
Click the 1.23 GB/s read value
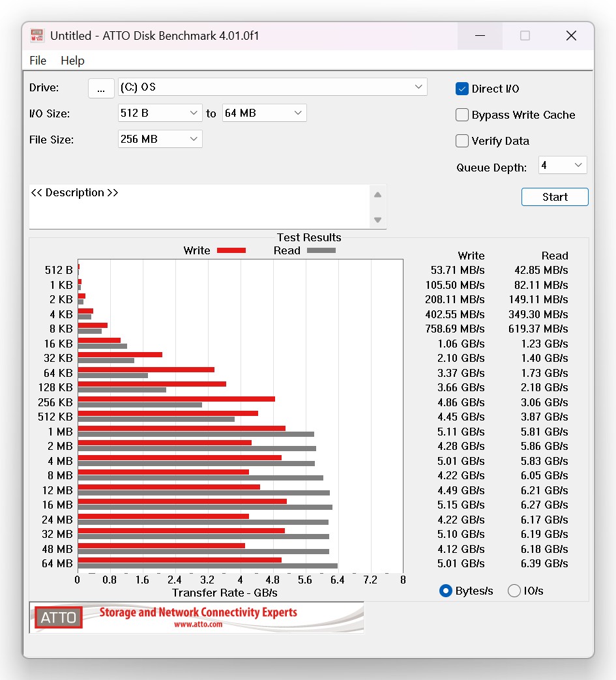544,344
